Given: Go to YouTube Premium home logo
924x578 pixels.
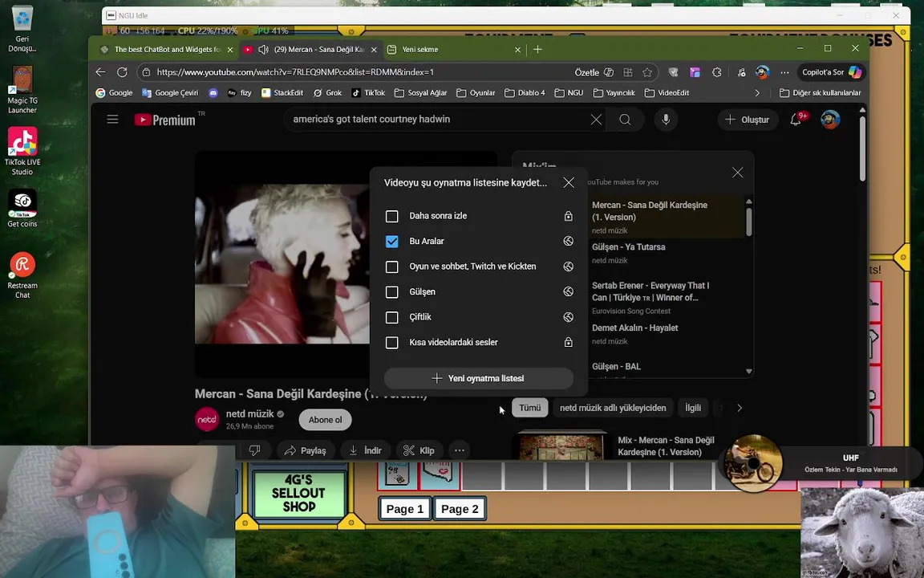Looking at the screenshot, I should 165,120.
